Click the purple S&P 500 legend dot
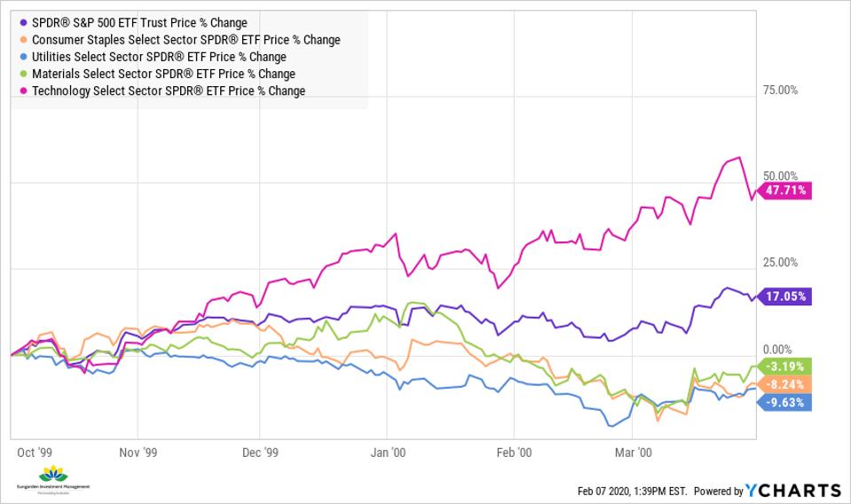Screen dimensions: 851x504 coord(22,22)
